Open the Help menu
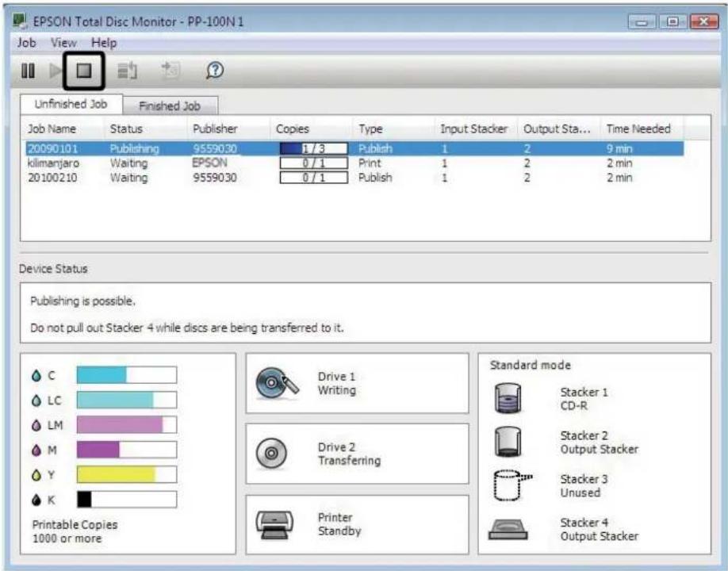This screenshot has height=571, width=728. (x=104, y=43)
